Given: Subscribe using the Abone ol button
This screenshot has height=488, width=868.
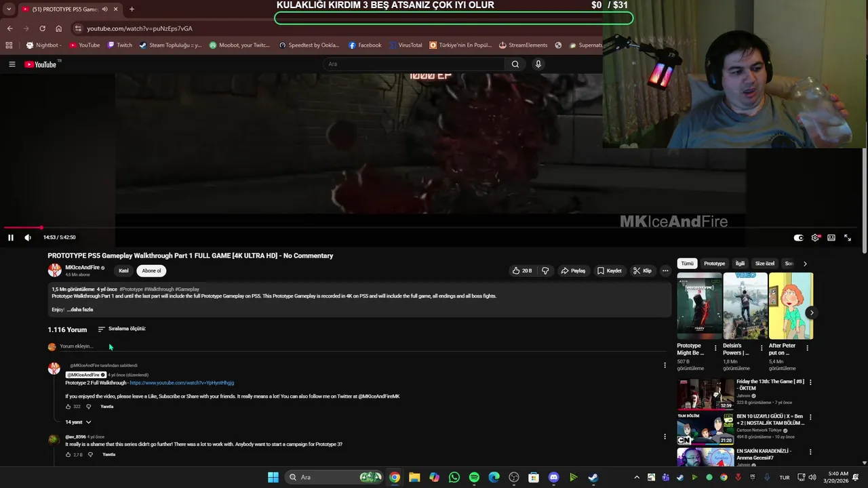Looking at the screenshot, I should tap(151, 270).
